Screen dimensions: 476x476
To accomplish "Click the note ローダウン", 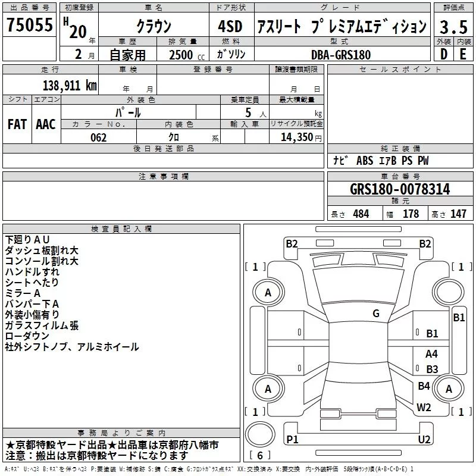I will (27, 336).
